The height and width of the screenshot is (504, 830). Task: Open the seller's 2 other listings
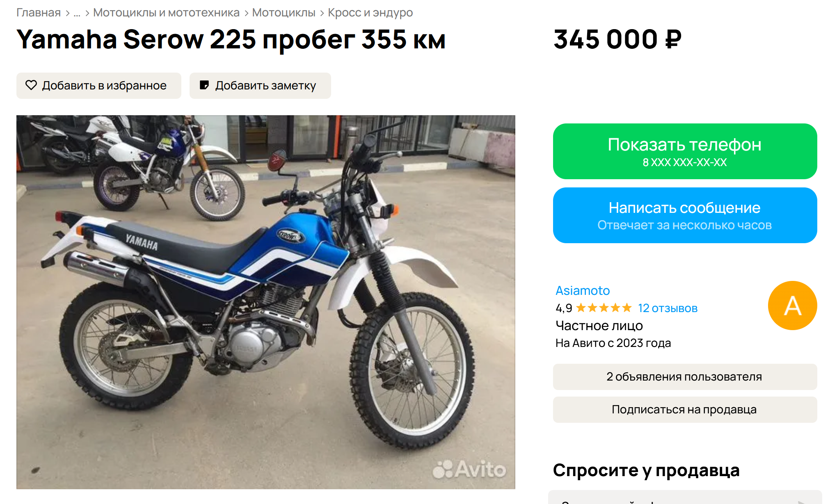point(685,377)
